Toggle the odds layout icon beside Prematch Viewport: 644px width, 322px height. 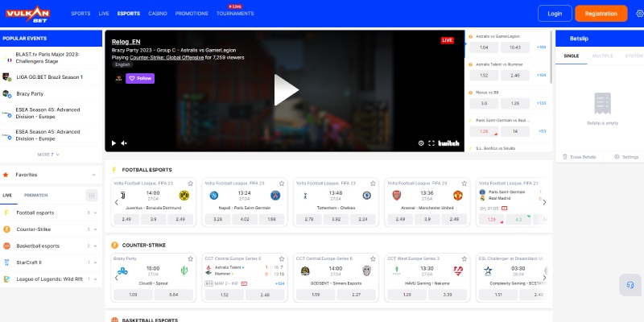[92, 196]
